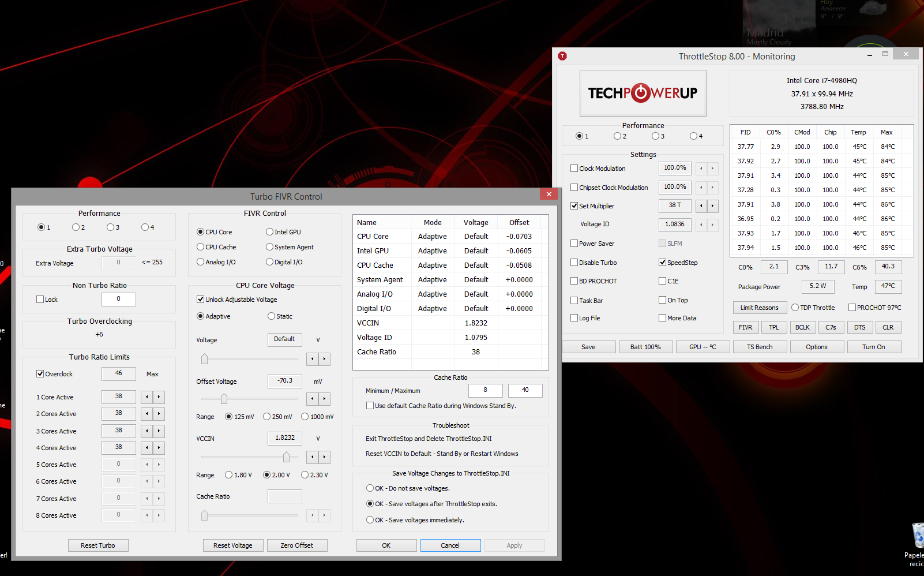The width and height of the screenshot is (924, 576).
Task: Enable Disable Turbo checkbox
Action: [x=574, y=263]
